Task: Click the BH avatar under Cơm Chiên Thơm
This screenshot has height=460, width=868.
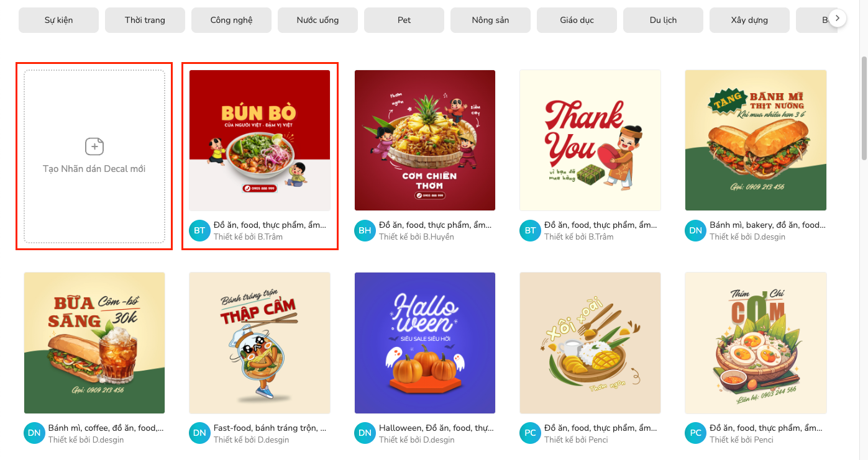Action: click(x=365, y=230)
